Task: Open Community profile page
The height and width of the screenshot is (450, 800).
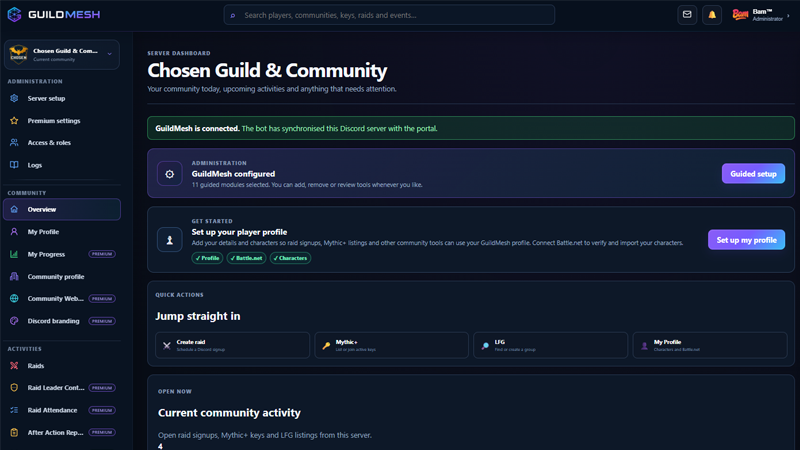Action: pyautogui.click(x=62, y=277)
